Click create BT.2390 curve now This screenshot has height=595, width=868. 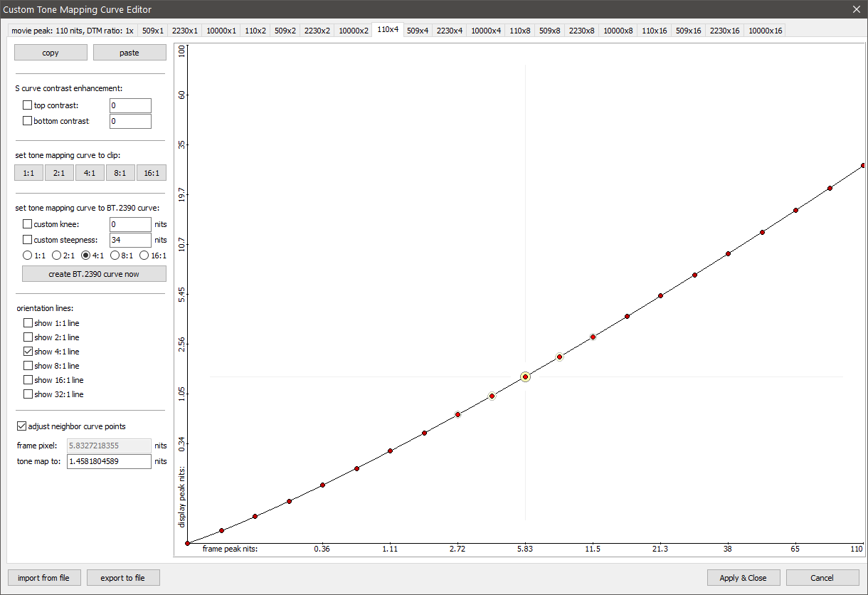coord(94,274)
